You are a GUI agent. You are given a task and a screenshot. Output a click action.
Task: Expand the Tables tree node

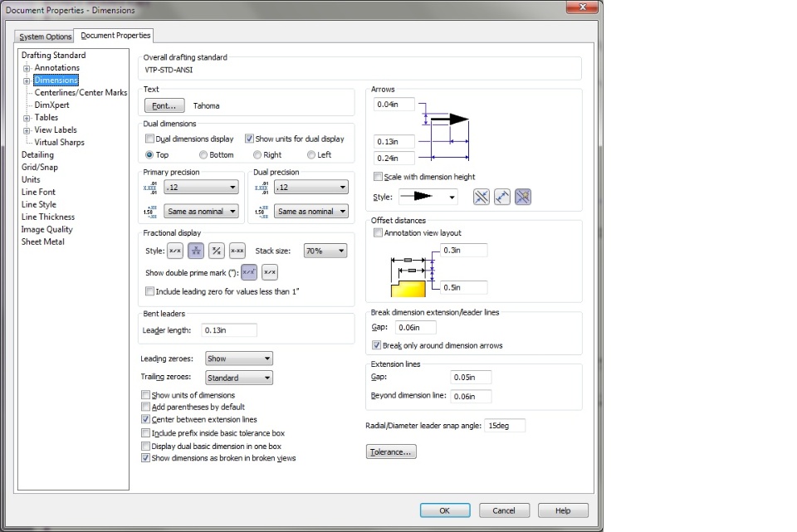click(x=27, y=118)
